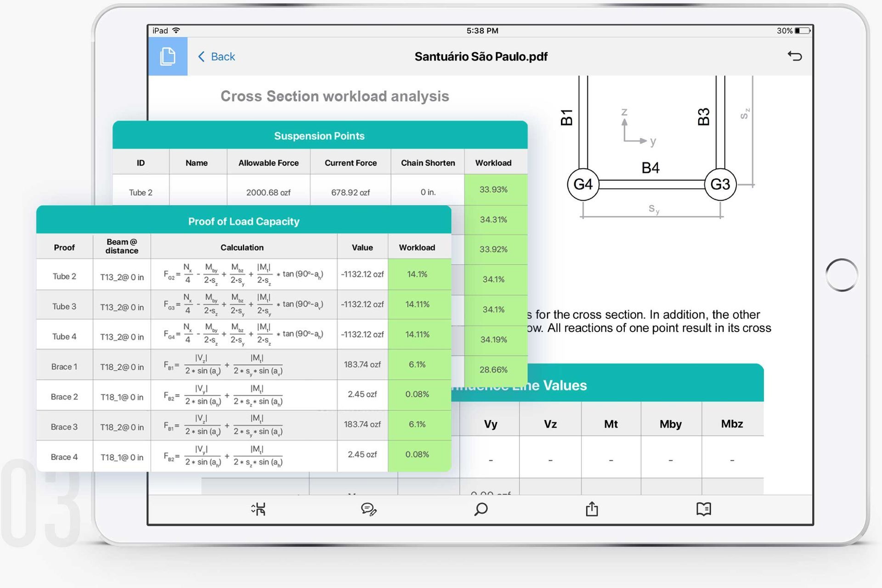Click the Calculation column header

click(x=242, y=247)
